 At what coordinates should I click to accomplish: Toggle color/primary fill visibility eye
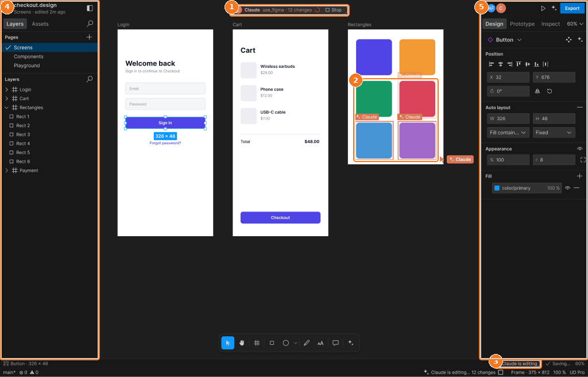click(x=567, y=188)
